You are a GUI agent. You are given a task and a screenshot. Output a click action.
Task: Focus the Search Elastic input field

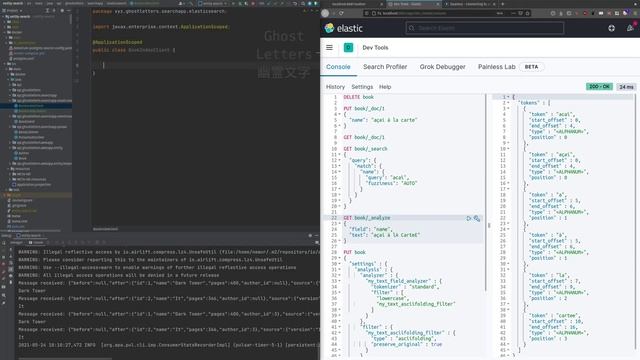(485, 28)
